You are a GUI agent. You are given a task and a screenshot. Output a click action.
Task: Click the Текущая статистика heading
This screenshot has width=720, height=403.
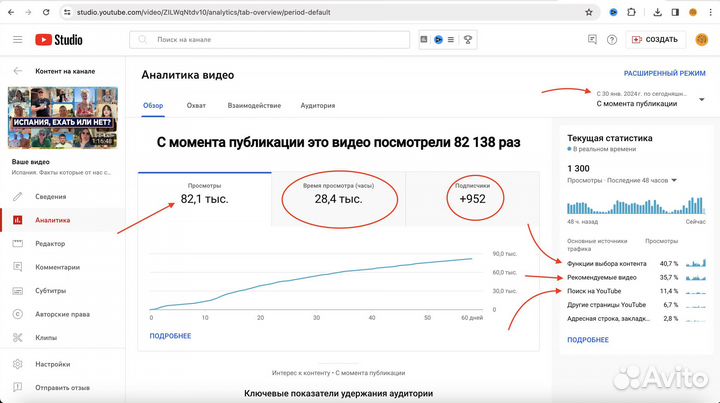click(x=609, y=138)
